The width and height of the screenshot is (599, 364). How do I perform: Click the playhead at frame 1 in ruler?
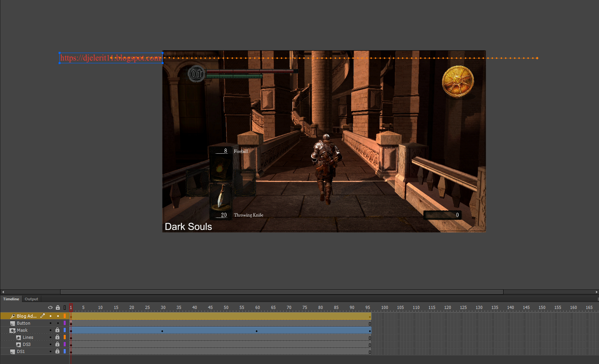(71, 307)
